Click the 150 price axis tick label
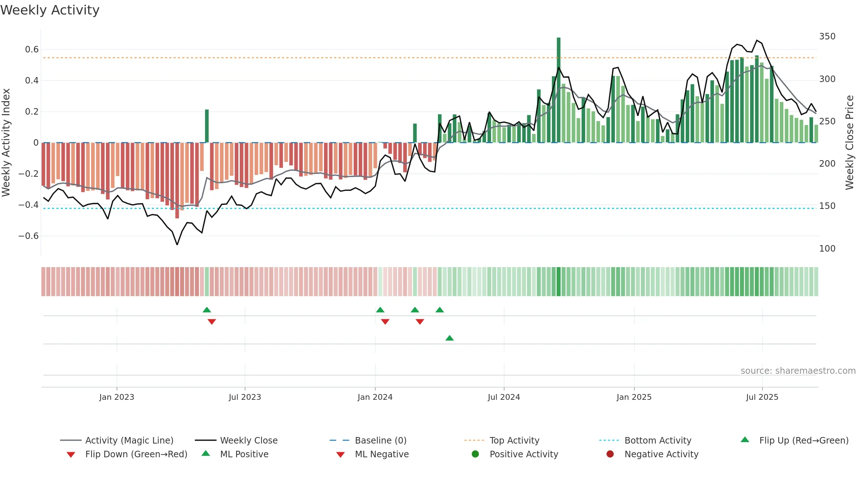The image size is (868, 488). pos(827,206)
